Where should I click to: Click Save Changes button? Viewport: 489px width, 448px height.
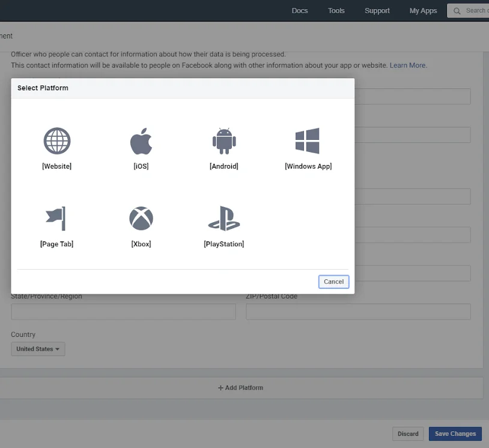[x=455, y=434]
